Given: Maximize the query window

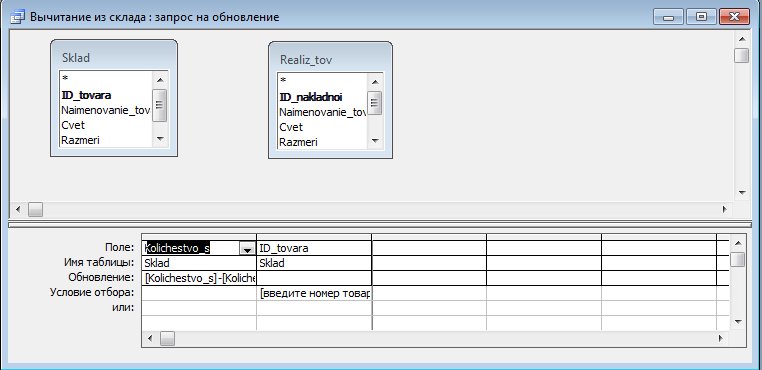Looking at the screenshot, I should pyautogui.click(x=701, y=17).
